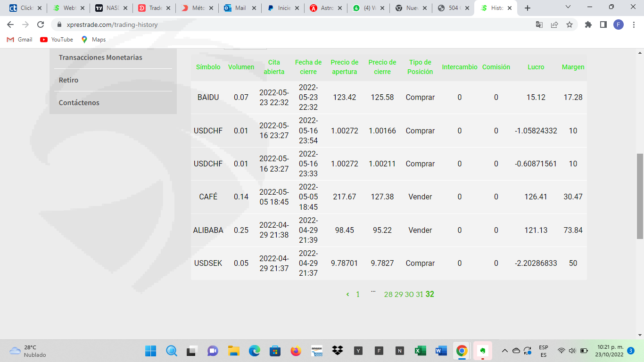The height and width of the screenshot is (362, 644).
Task: Go back to the previous page
Action: pos(10,25)
